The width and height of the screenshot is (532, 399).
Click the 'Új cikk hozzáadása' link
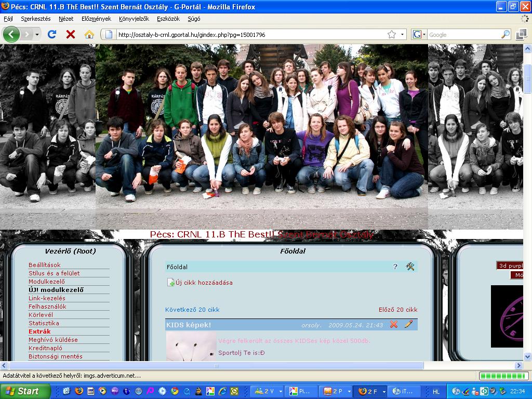204,283
